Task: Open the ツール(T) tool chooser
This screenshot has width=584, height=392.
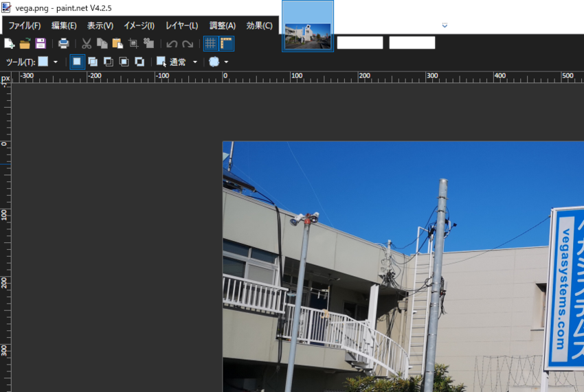Action: (x=43, y=61)
